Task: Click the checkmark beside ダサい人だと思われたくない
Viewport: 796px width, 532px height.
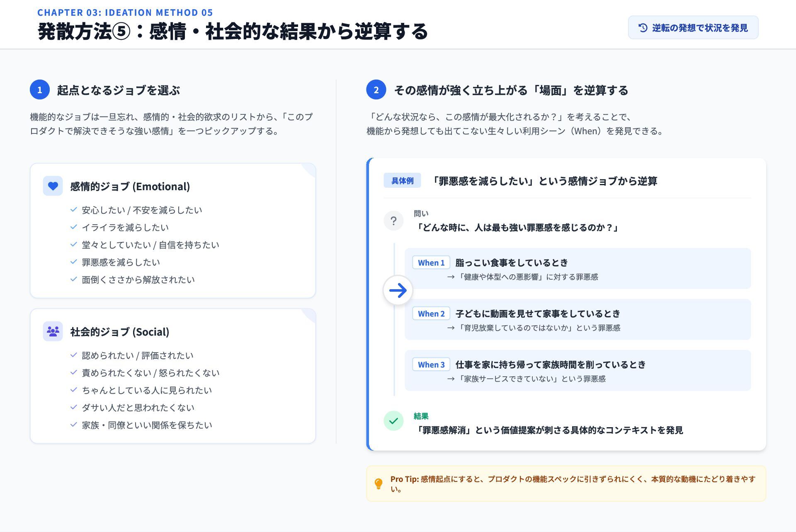Action: point(74,407)
